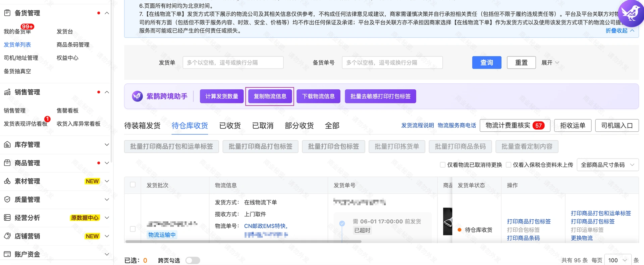The height and width of the screenshot is (265, 644).
Task: Open the 全部商品尺寸条码 dropdown
Action: 607,165
